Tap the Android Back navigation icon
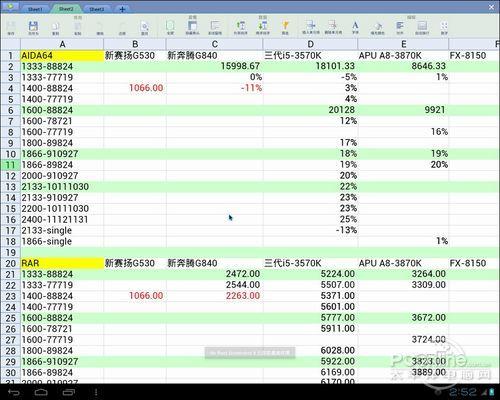Viewport: 500px width, 400px height. coord(14,392)
